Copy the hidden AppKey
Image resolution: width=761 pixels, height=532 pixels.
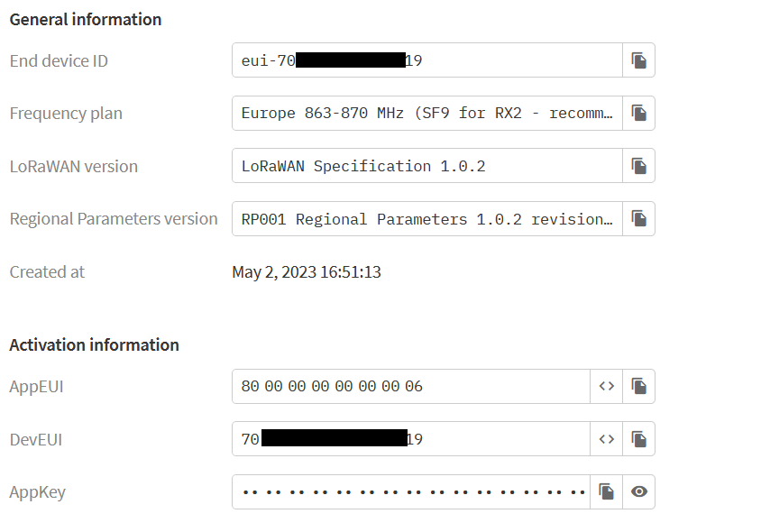click(x=607, y=491)
